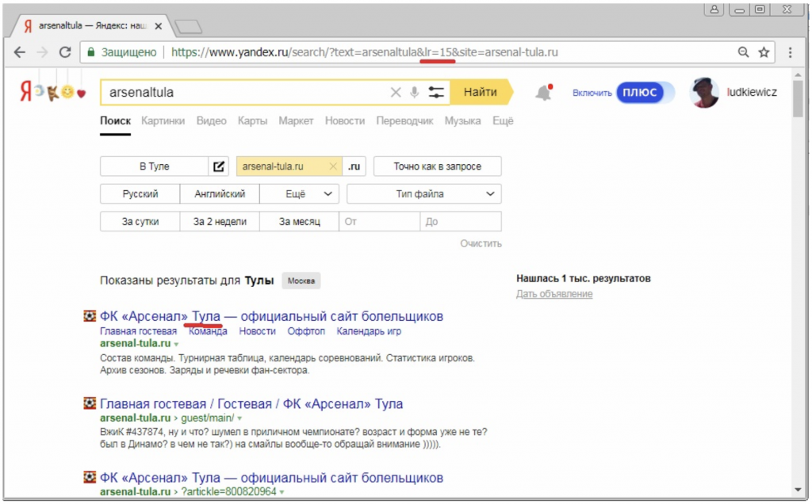
Task: Reload the page with the refresh icon
Action: pyautogui.click(x=65, y=52)
